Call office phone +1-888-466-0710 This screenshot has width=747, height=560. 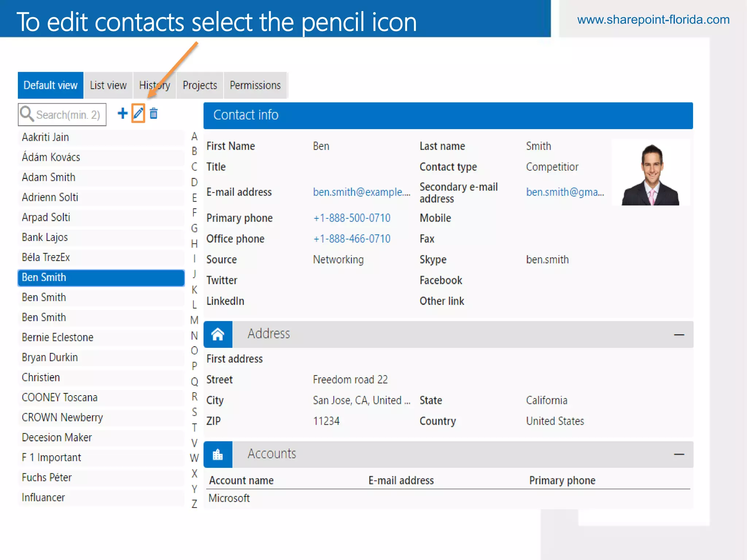352,239
